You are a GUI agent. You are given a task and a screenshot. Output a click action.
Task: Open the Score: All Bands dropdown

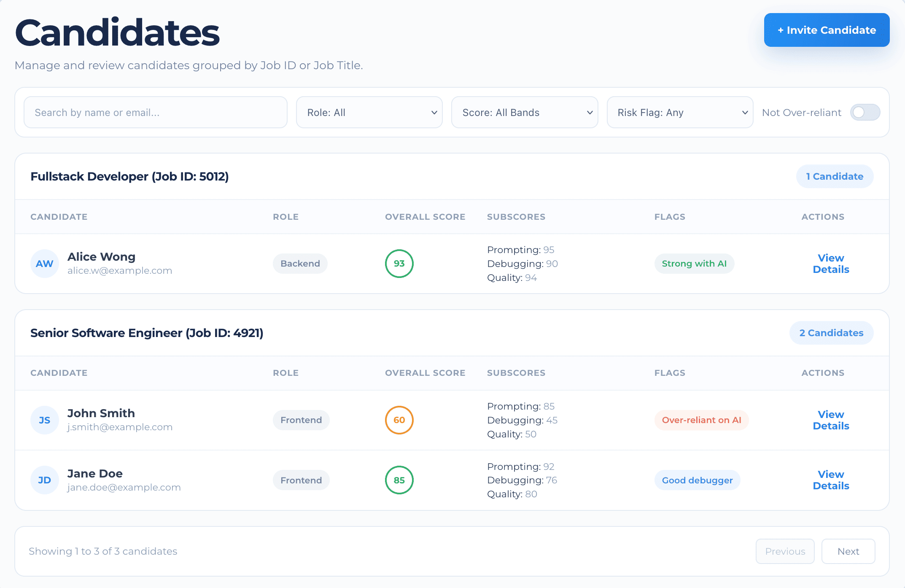click(x=525, y=112)
